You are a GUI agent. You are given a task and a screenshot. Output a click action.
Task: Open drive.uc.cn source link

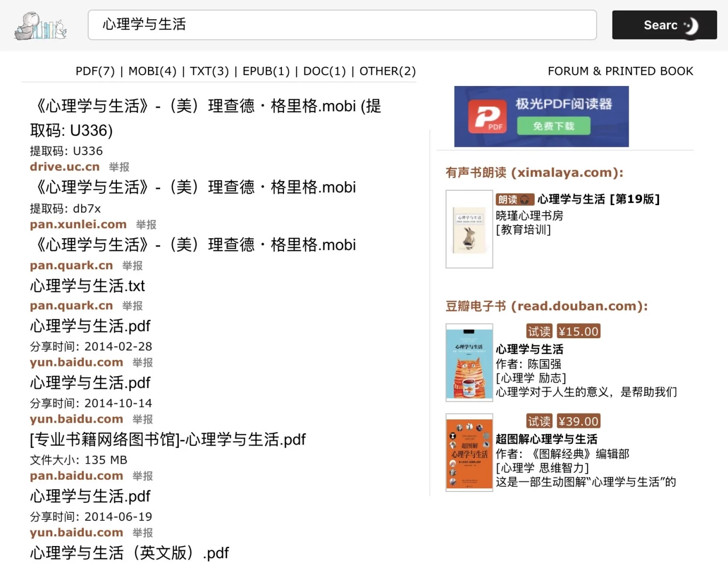tap(65, 167)
